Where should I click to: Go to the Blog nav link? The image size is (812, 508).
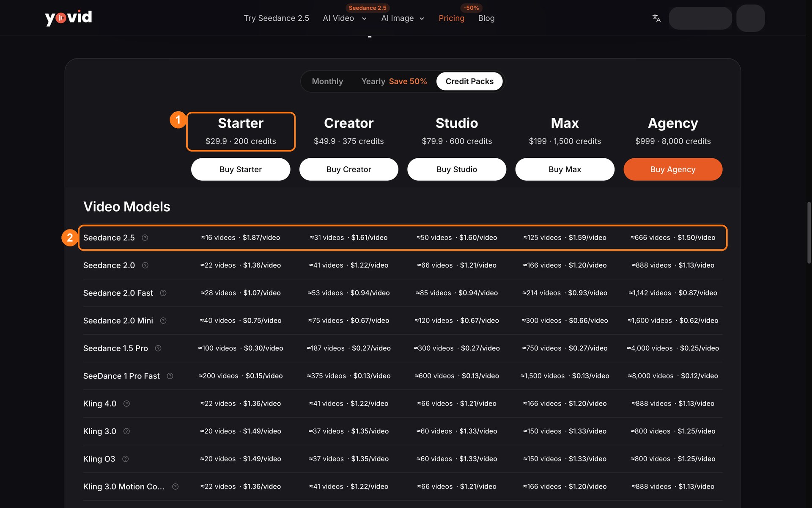coord(486,18)
